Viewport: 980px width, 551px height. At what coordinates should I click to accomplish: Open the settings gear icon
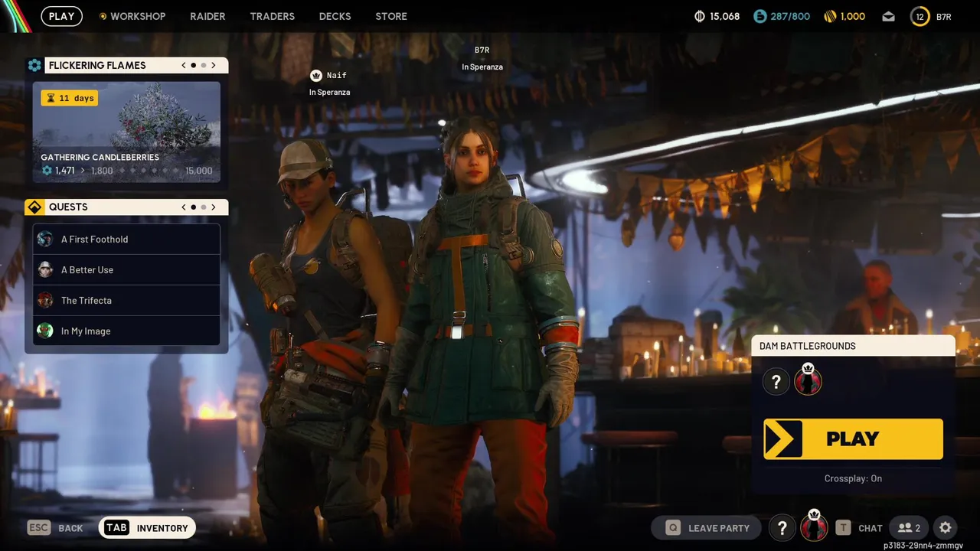pyautogui.click(x=946, y=528)
